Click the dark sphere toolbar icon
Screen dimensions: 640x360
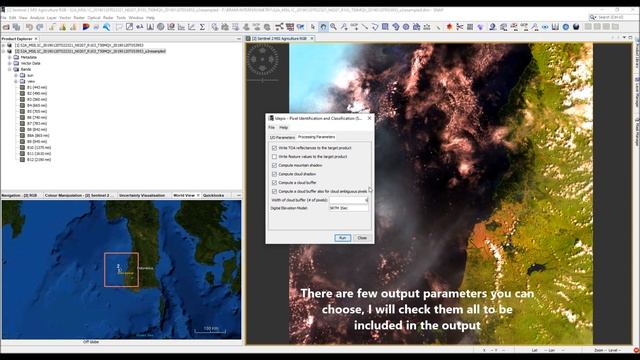coord(576,27)
